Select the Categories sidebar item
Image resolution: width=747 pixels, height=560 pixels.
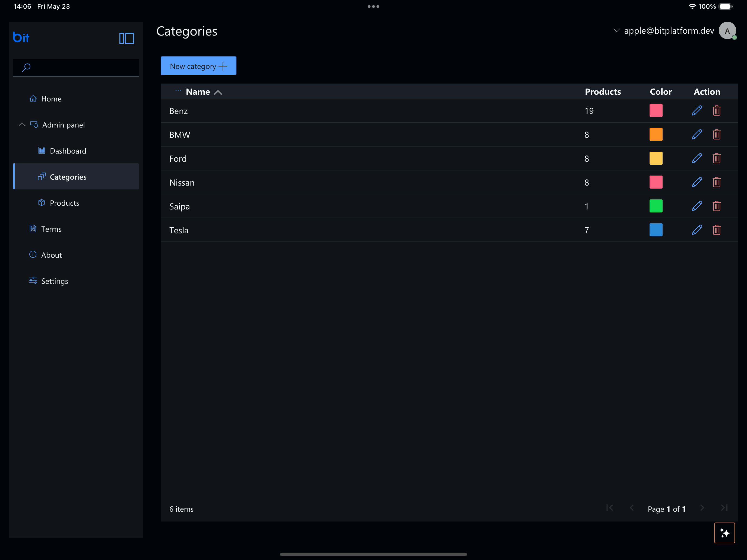(76, 177)
